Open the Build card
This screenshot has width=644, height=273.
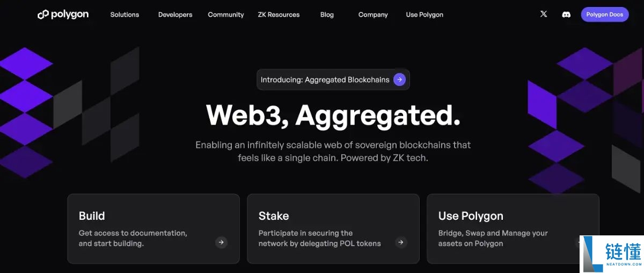coord(153,228)
